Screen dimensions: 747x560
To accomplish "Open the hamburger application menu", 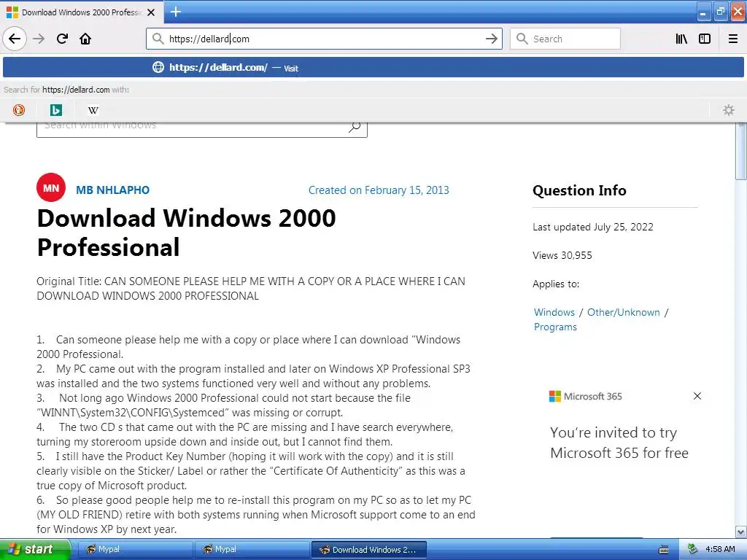I will point(733,39).
